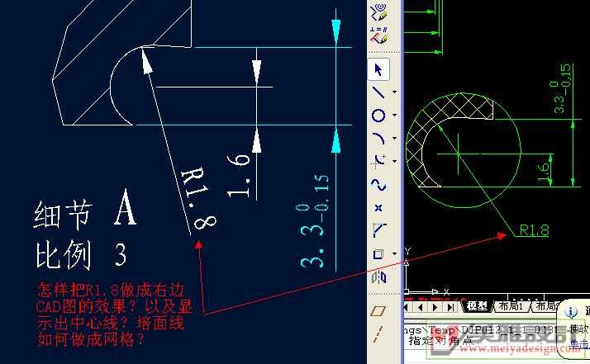Choose the Point sketch tool
The height and width of the screenshot is (364, 590).
(378, 207)
